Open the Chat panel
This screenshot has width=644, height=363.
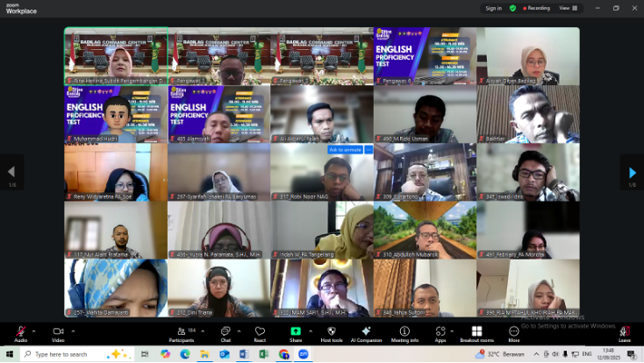[225, 333]
